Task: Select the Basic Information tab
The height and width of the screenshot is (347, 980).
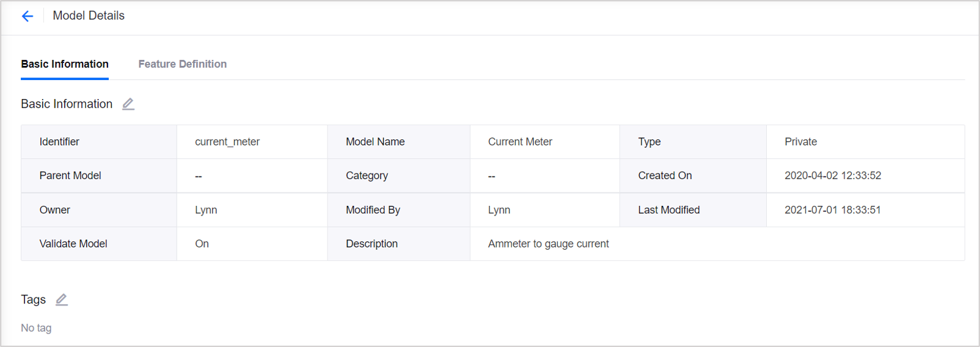Action: coord(65,64)
